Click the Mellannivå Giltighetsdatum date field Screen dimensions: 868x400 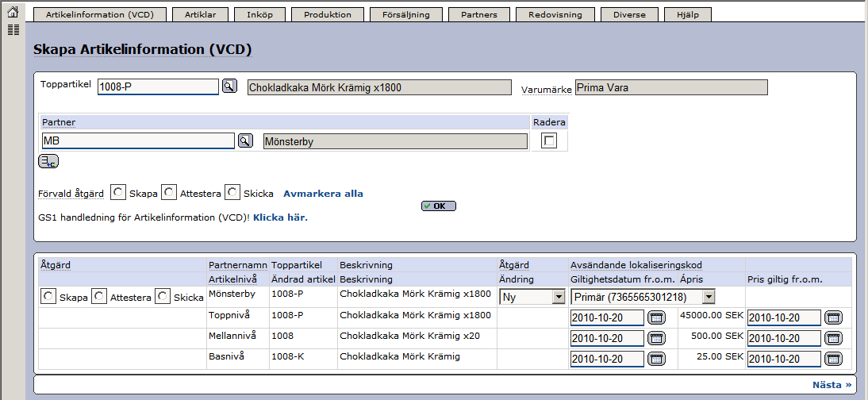point(607,339)
